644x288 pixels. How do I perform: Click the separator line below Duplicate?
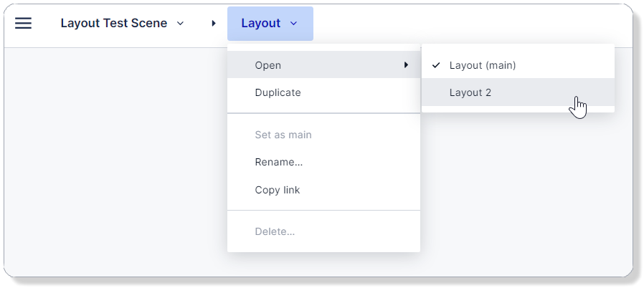pyautogui.click(x=323, y=113)
